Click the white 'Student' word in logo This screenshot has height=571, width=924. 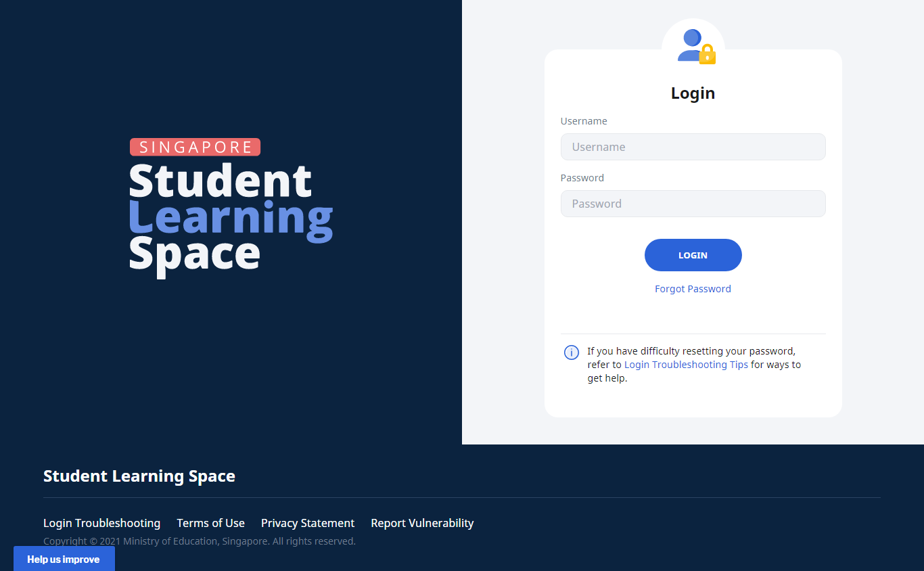[220, 181]
